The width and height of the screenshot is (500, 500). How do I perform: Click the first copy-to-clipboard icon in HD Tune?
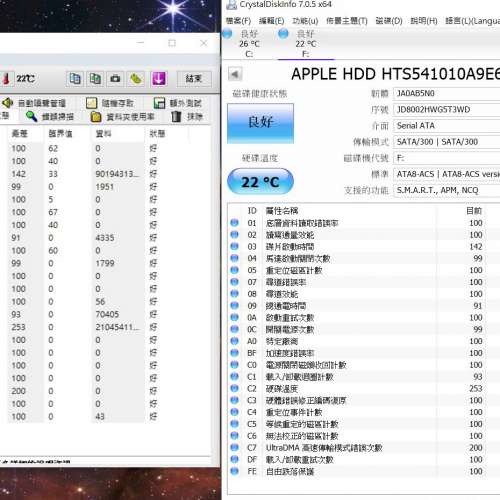(x=75, y=79)
